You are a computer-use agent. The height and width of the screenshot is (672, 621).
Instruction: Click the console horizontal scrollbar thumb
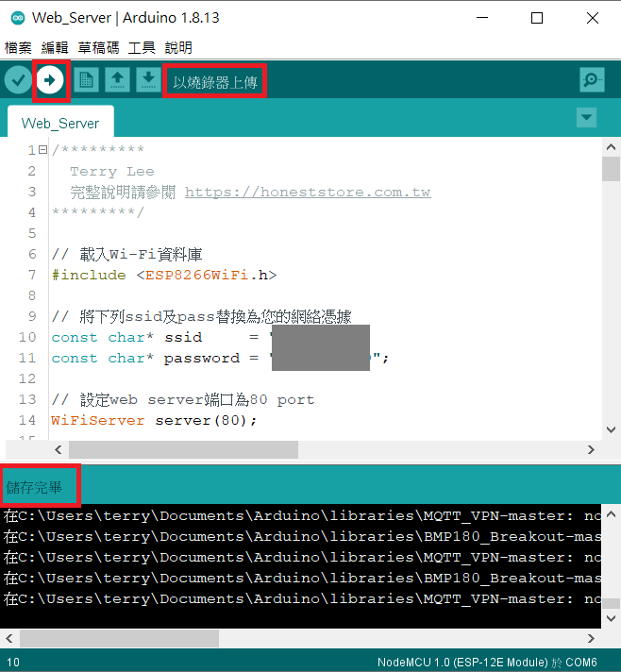pos(119,639)
